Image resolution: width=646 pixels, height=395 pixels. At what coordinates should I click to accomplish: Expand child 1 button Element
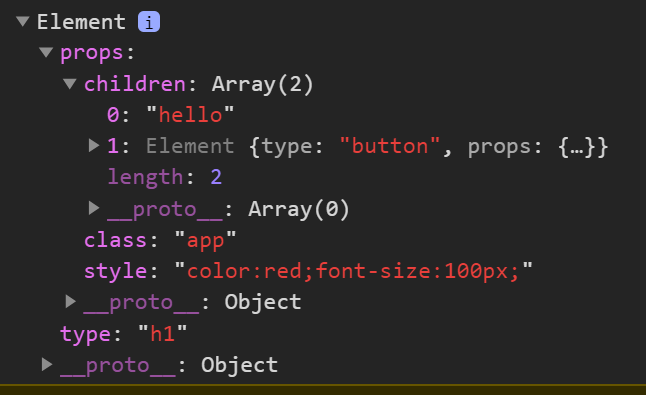tap(94, 145)
